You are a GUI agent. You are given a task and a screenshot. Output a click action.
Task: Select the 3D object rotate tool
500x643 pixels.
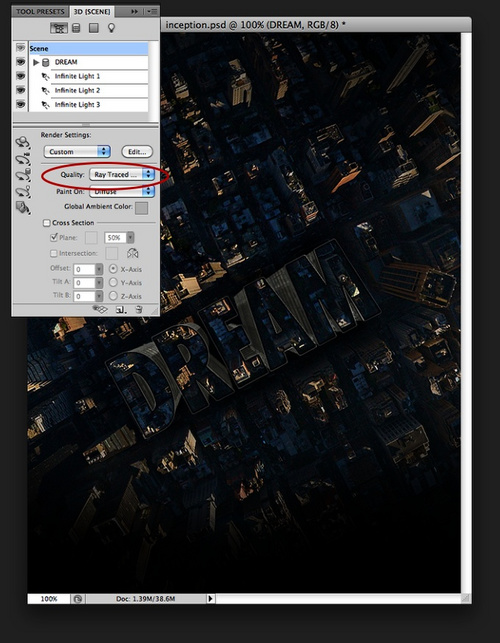pyautogui.click(x=23, y=143)
